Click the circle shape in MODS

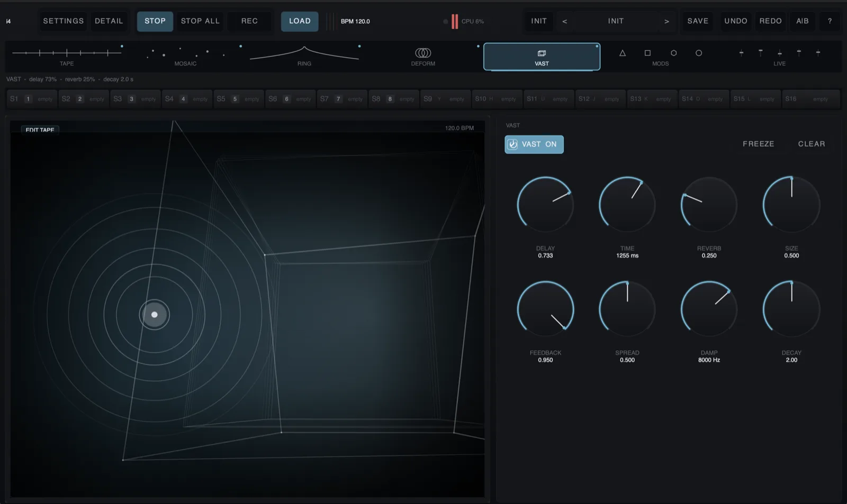point(699,53)
